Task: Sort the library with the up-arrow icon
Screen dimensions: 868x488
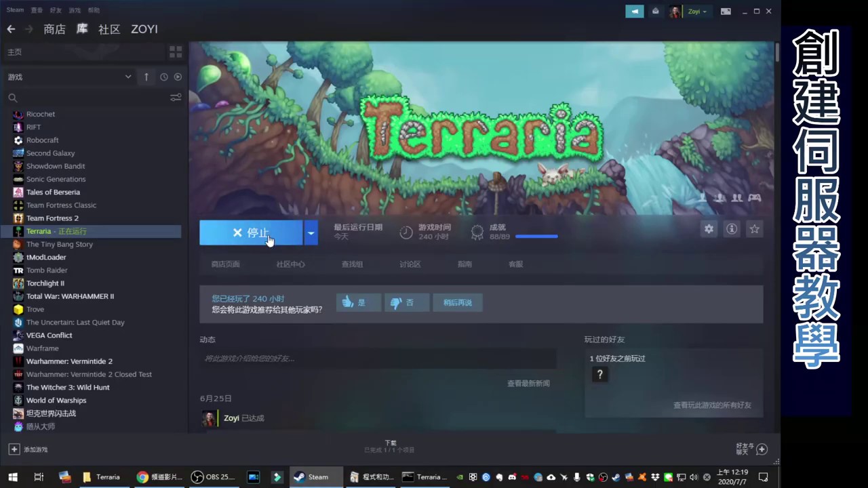Action: (146, 77)
